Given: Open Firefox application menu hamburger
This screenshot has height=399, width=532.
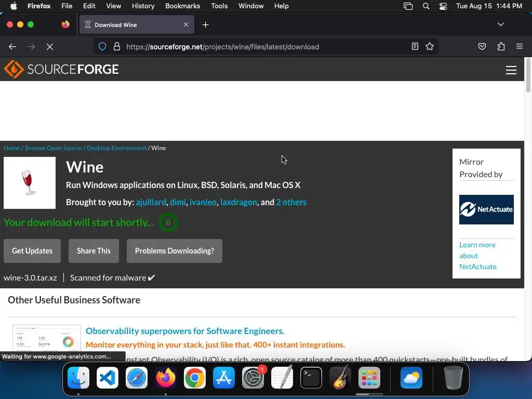Looking at the screenshot, I should point(519,46).
